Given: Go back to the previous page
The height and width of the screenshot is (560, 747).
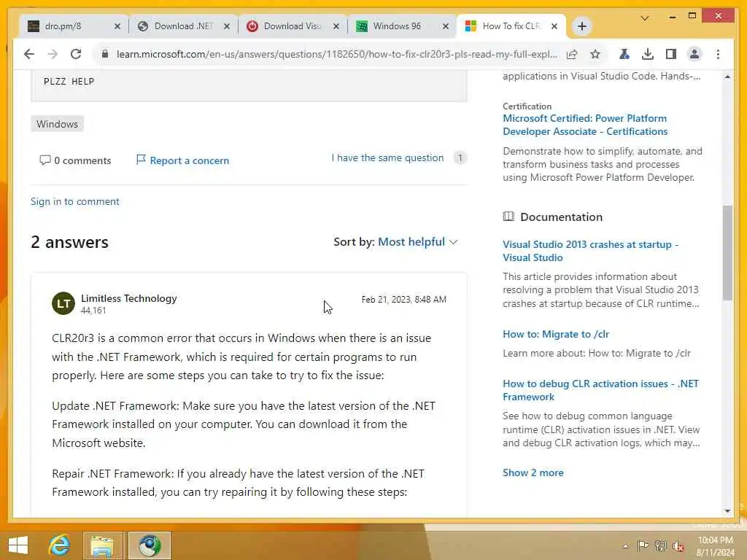Looking at the screenshot, I should coord(29,54).
